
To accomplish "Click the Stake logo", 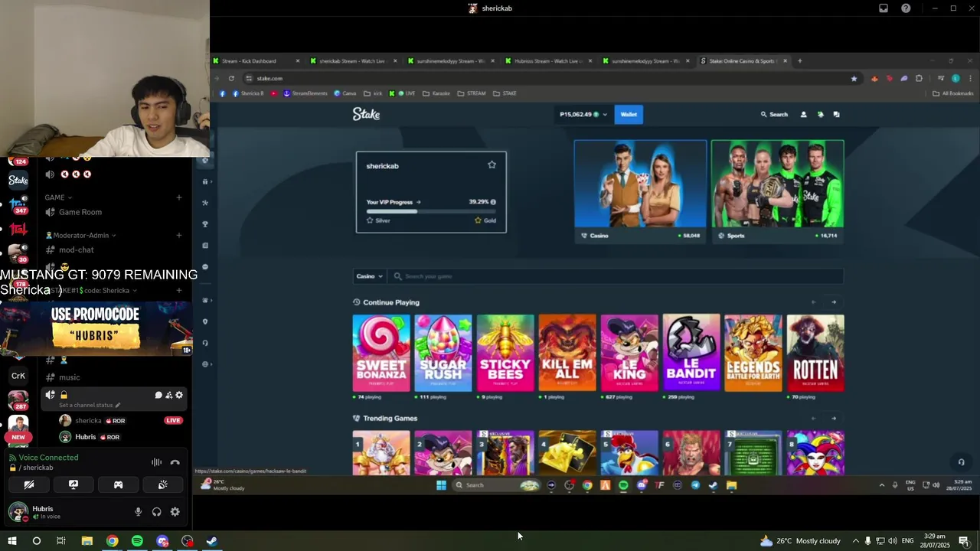I will click(366, 114).
